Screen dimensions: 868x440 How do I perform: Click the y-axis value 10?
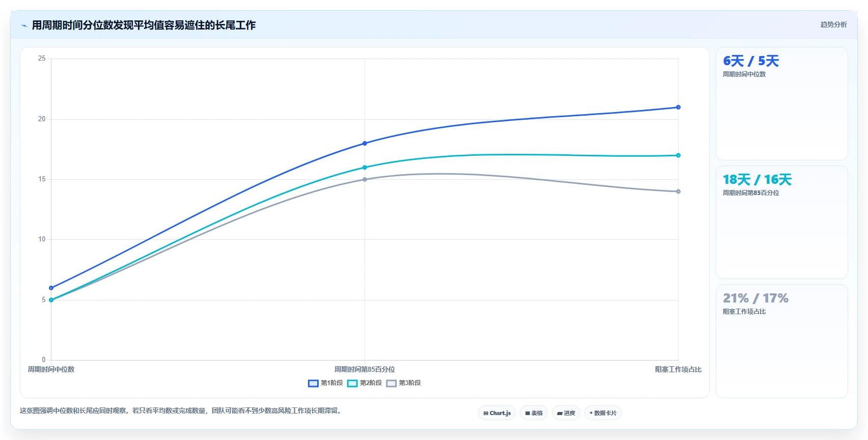tap(42, 239)
